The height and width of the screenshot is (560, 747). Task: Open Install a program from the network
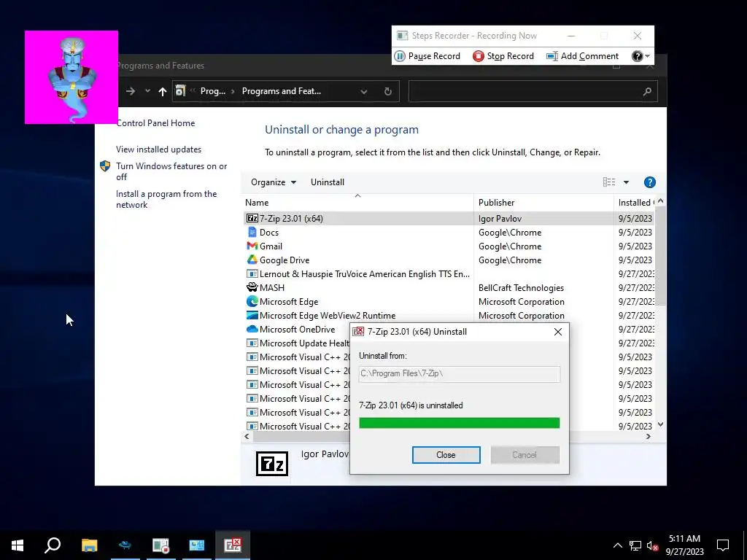click(x=166, y=200)
